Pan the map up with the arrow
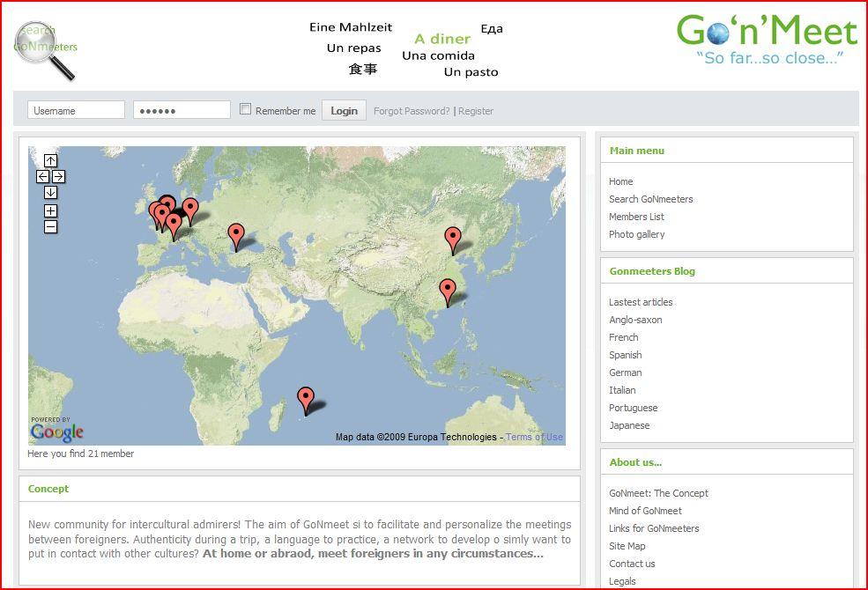This screenshot has width=868, height=590. click(50, 160)
